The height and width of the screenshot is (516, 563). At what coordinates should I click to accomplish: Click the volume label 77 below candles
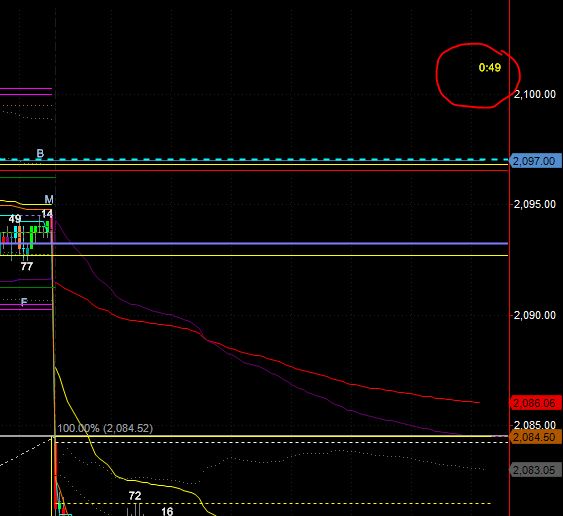click(x=27, y=266)
